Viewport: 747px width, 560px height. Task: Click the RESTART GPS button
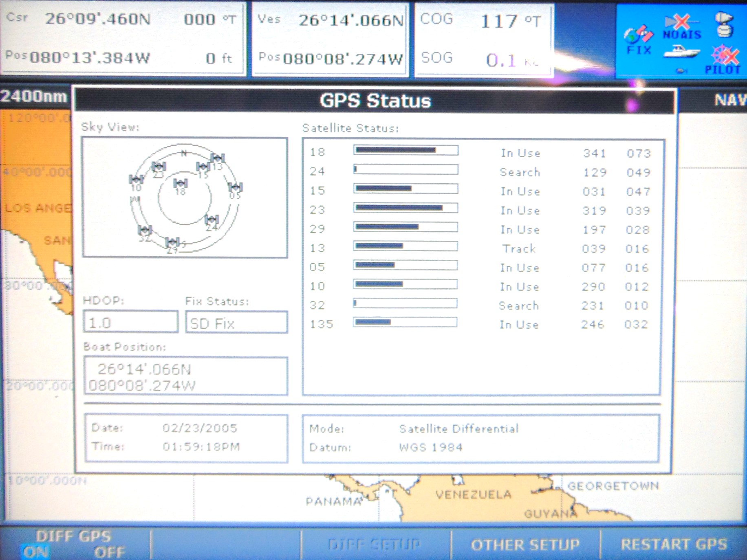click(x=674, y=545)
